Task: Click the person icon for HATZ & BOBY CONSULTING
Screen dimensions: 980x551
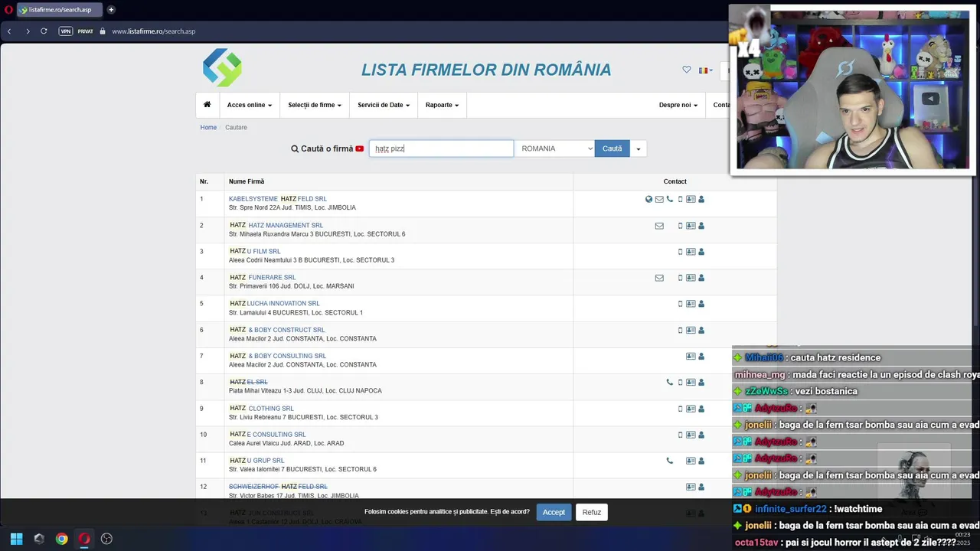Action: [701, 356]
